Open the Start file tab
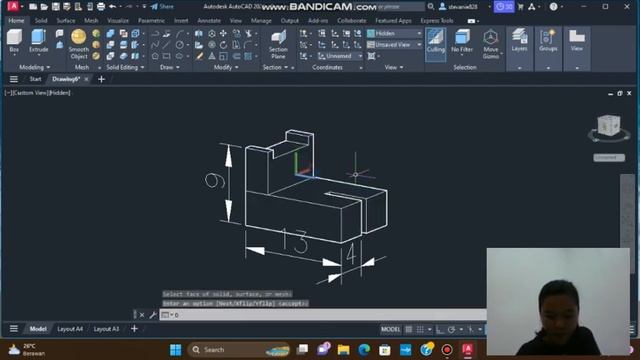The height and width of the screenshot is (360, 640). 35,79
